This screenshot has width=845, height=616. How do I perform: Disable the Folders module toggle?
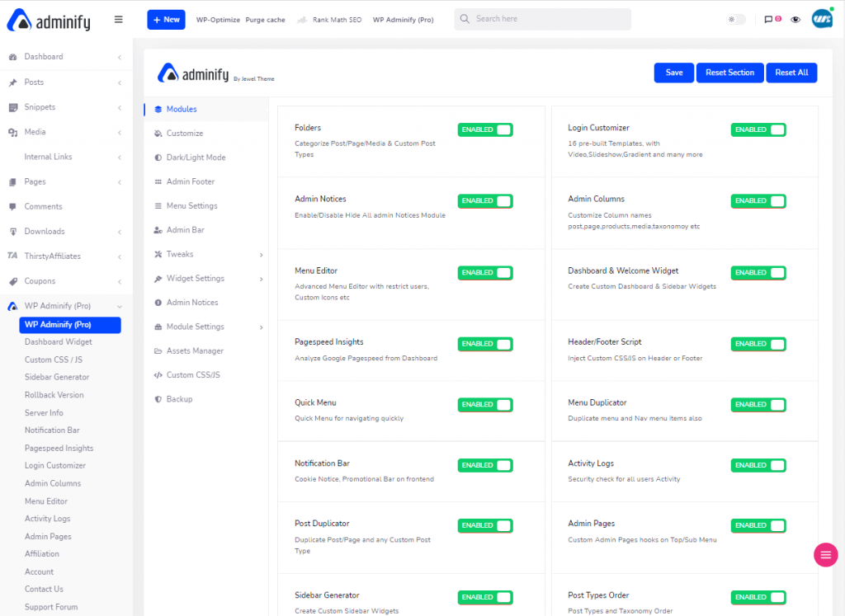click(x=484, y=129)
